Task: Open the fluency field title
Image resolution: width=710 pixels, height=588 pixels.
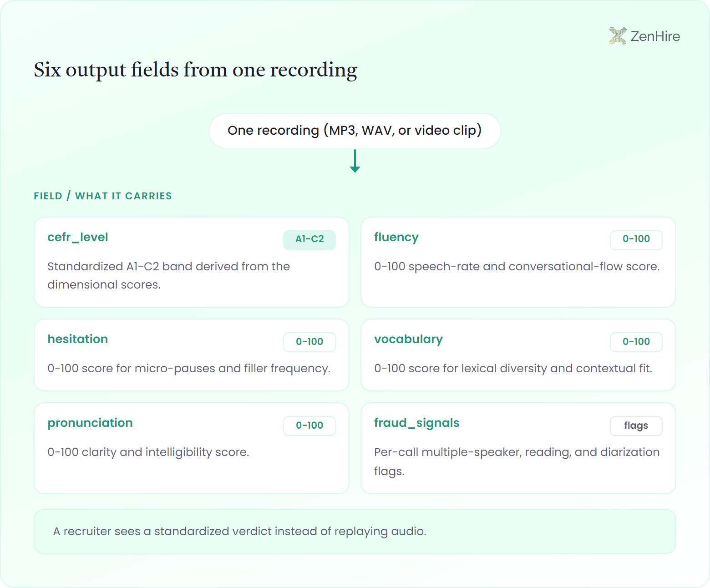Action: click(x=396, y=238)
